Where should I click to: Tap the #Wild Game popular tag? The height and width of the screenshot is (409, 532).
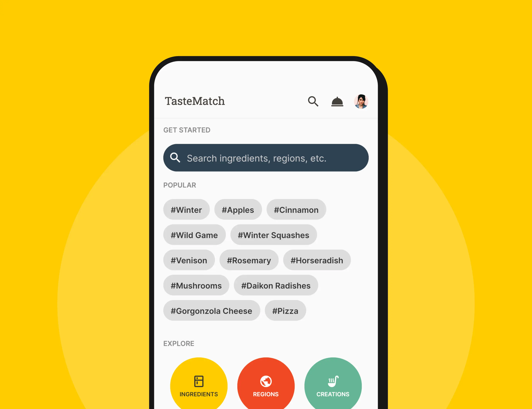click(x=194, y=235)
